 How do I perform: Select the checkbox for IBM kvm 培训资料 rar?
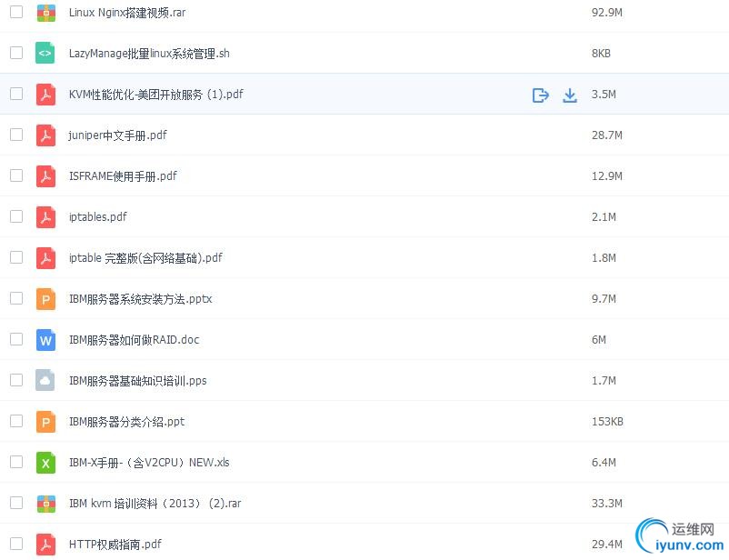click(16, 503)
